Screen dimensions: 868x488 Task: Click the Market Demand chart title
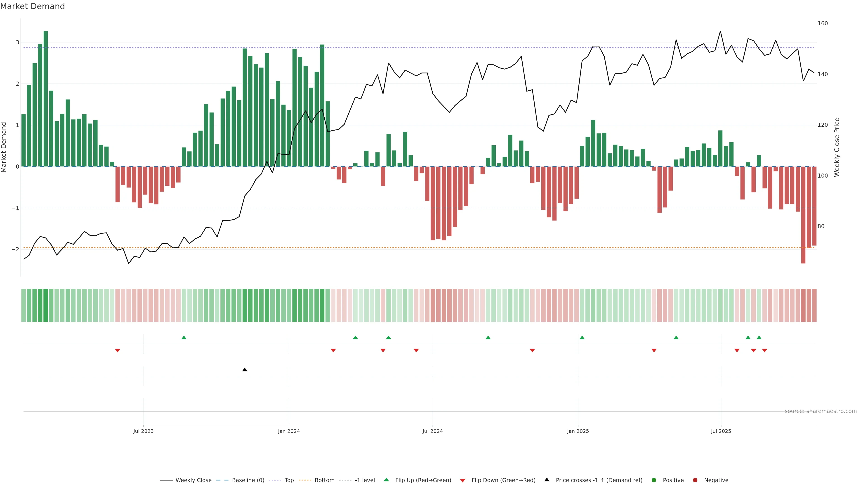tap(32, 6)
